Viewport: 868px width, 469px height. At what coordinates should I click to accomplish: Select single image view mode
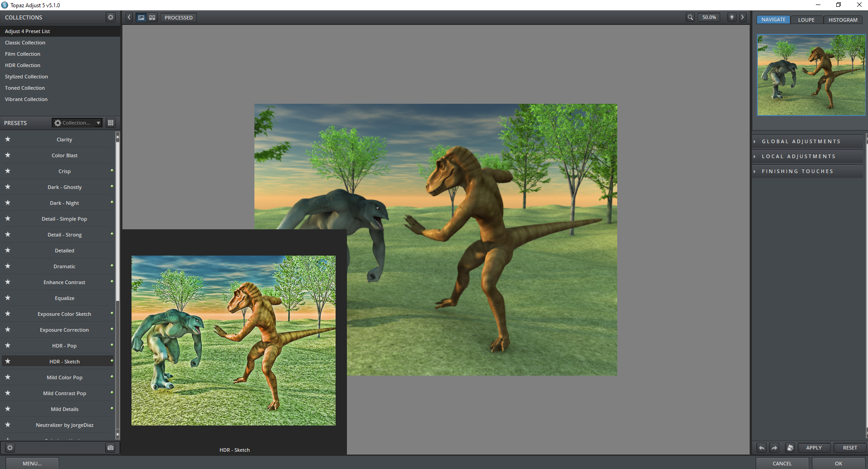[x=141, y=17]
